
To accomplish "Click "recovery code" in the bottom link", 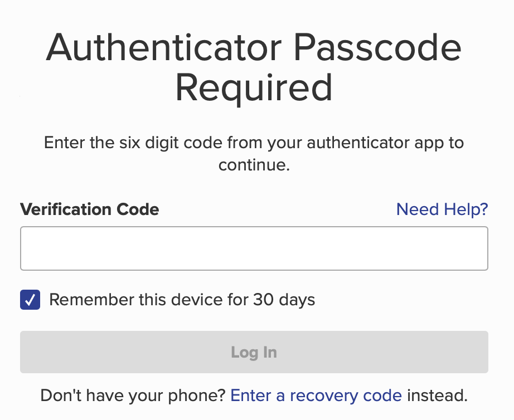I will point(346,395).
